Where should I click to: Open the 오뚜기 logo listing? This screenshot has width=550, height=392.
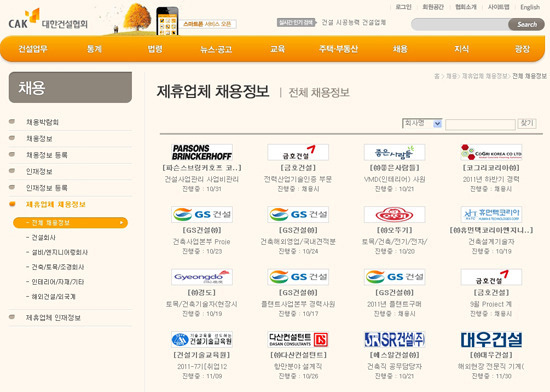point(394,215)
